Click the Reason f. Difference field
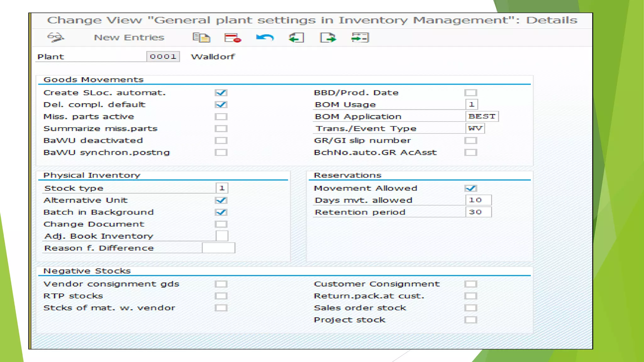Image resolution: width=644 pixels, height=362 pixels. pyautogui.click(x=218, y=248)
